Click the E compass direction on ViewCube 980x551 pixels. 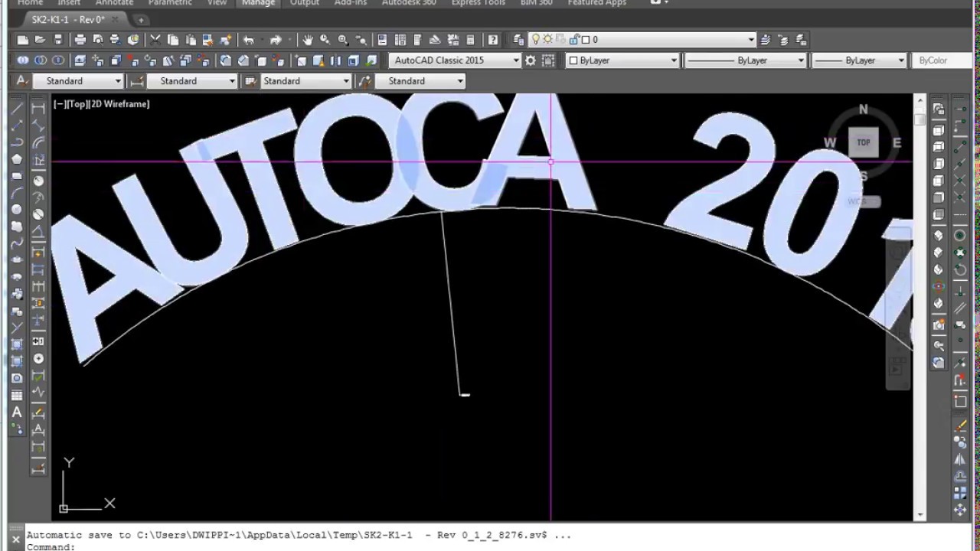pyautogui.click(x=897, y=142)
